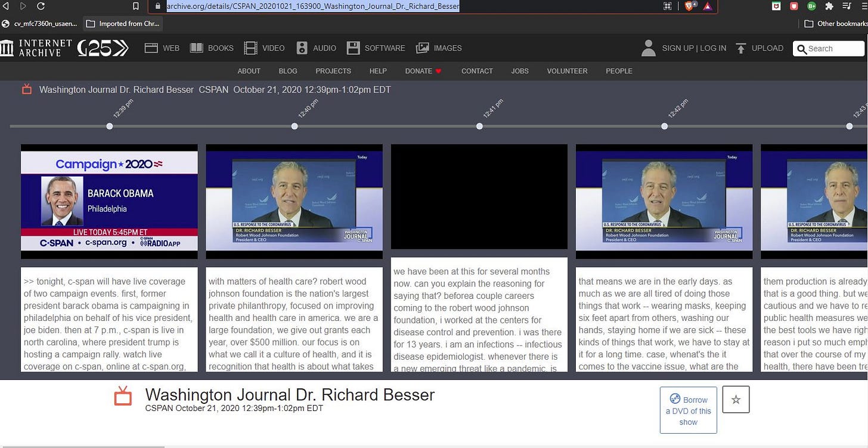Focus the Archive Search box
This screenshot has width=868, height=448.
(x=829, y=48)
